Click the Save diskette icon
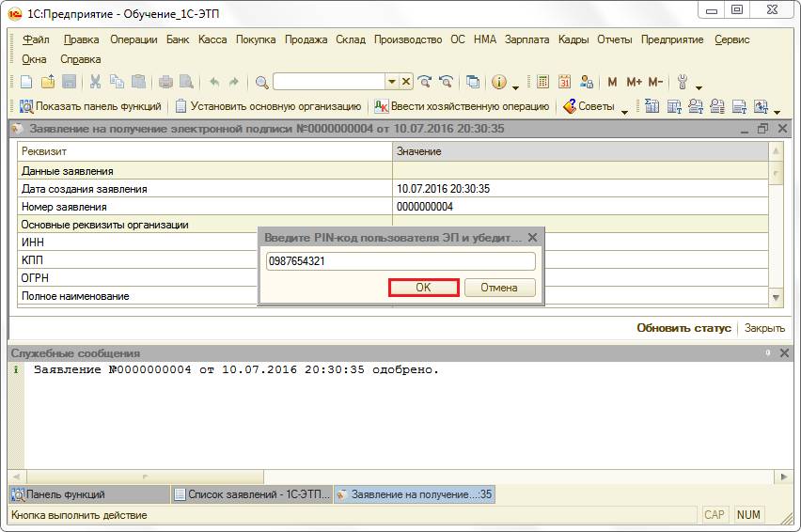 click(x=69, y=82)
